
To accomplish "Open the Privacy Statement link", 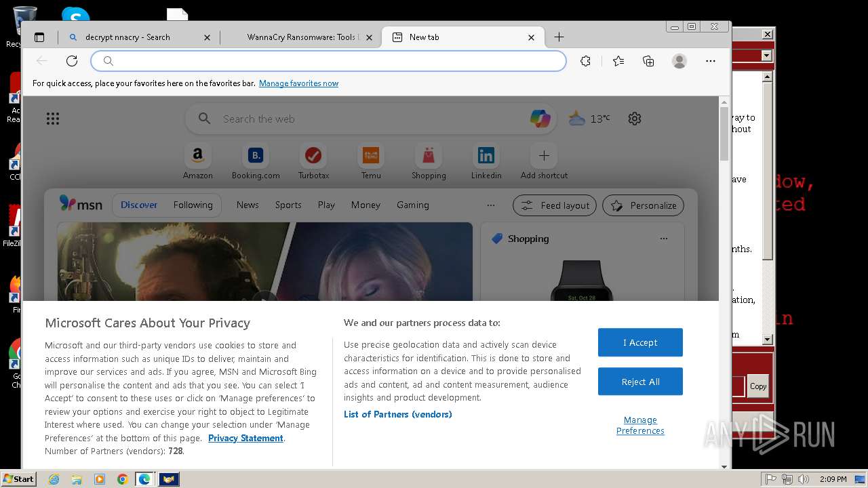I will (245, 438).
